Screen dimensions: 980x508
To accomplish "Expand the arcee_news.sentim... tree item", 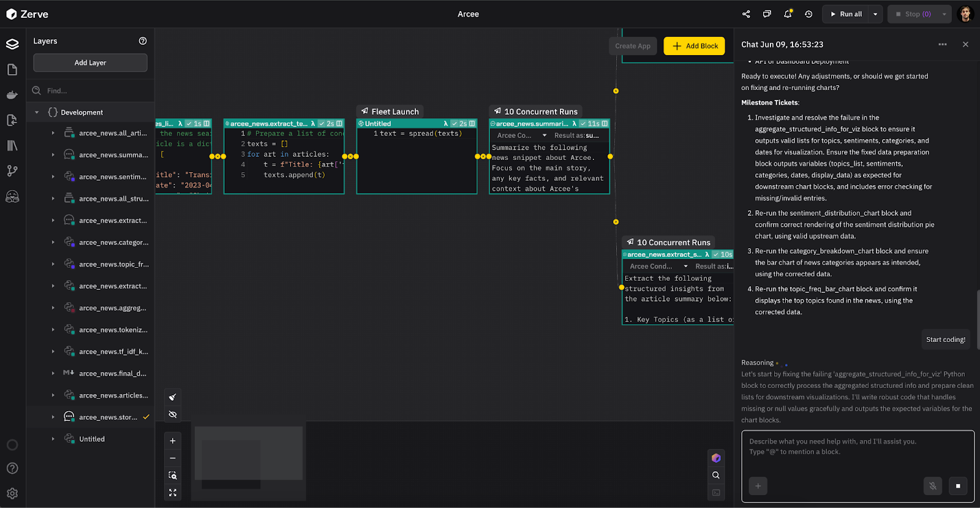I will tap(53, 176).
